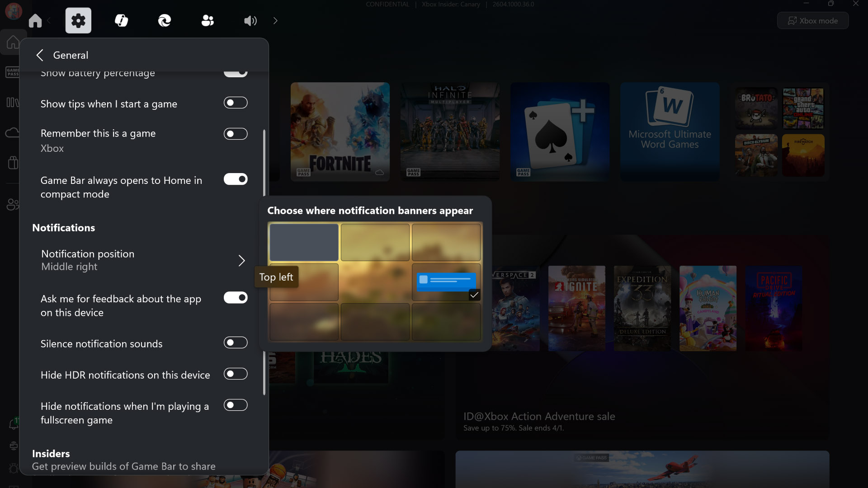The width and height of the screenshot is (868, 488).
Task: Open notifications bell in the sidebar
Action: 13,424
